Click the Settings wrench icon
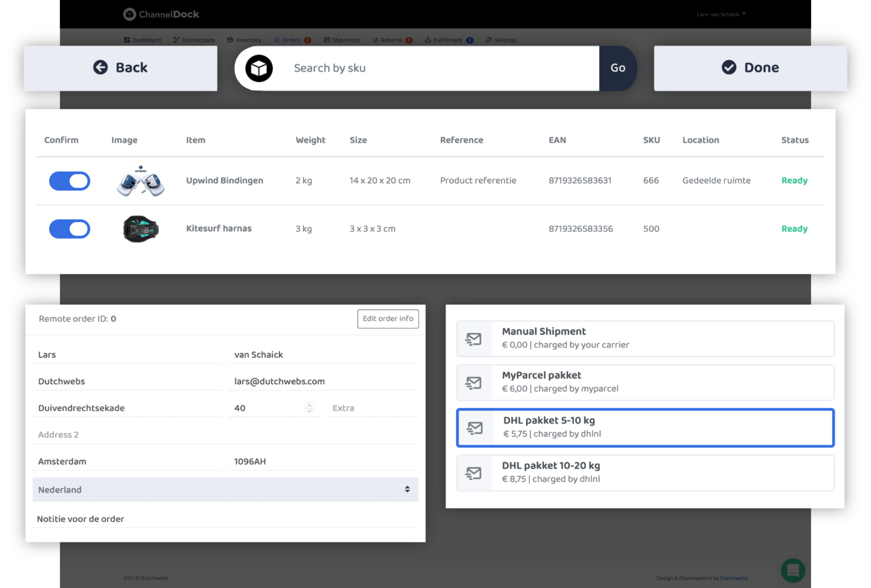This screenshot has height=588, width=871. 489,40
